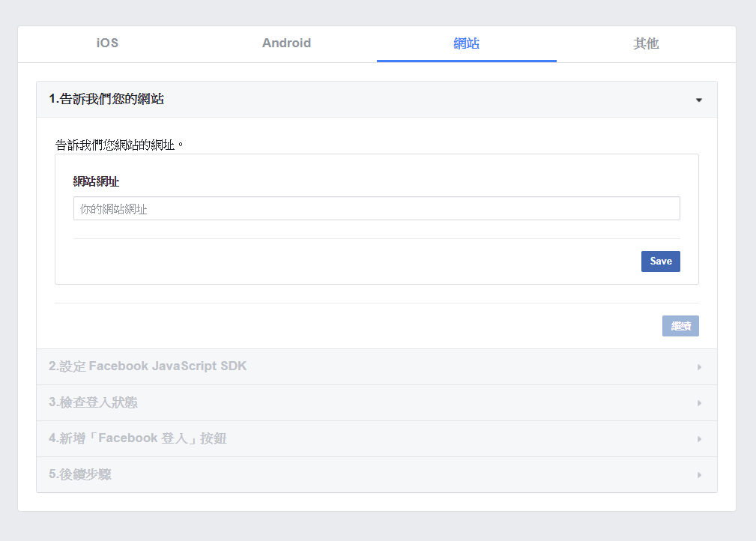Switch to the iOS tab

(x=107, y=43)
